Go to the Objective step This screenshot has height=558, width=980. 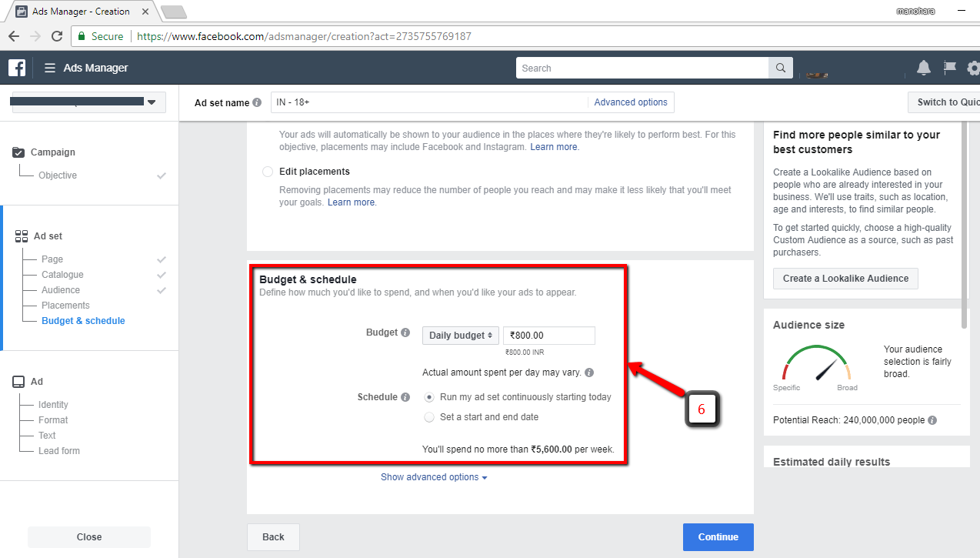[58, 175]
